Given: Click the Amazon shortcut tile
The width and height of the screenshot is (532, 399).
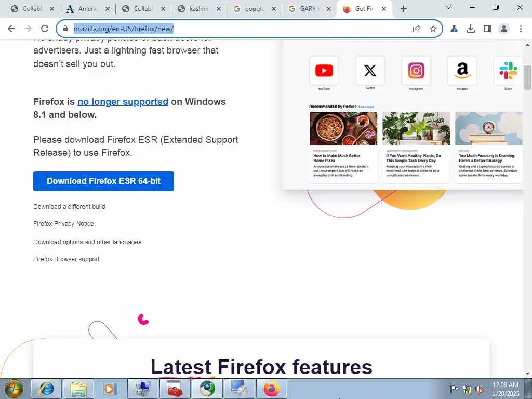Looking at the screenshot, I should tap(462, 71).
